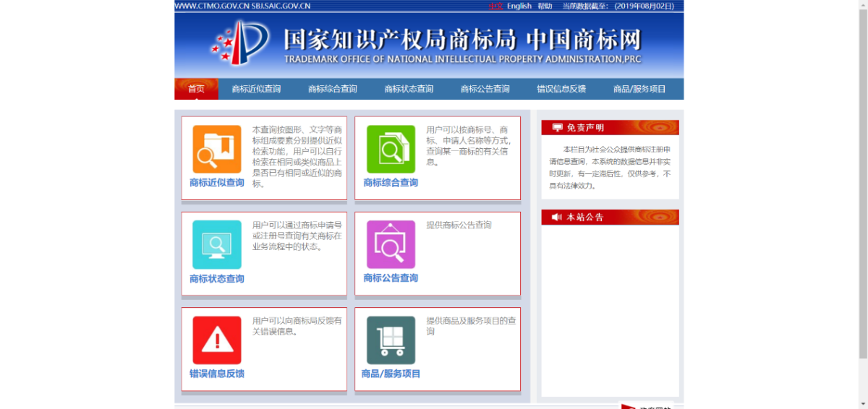
Task: Open the 商品/服务项目 shopping cart icon
Action: [391, 340]
